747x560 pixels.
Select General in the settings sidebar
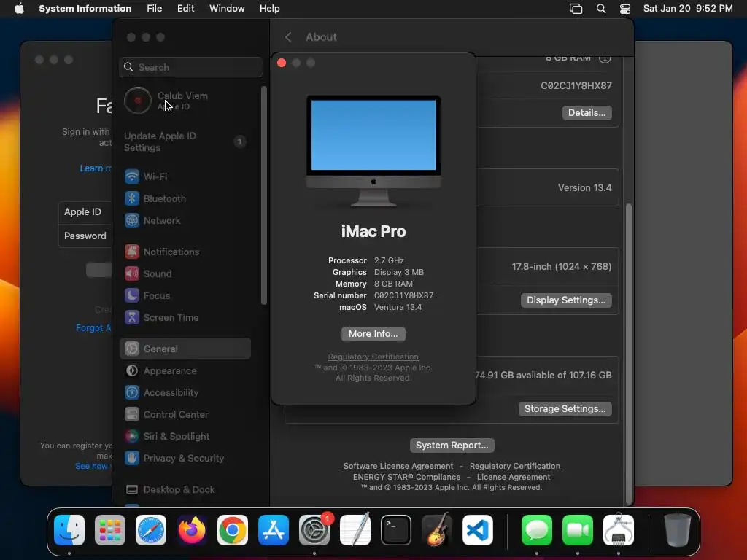click(x=185, y=349)
